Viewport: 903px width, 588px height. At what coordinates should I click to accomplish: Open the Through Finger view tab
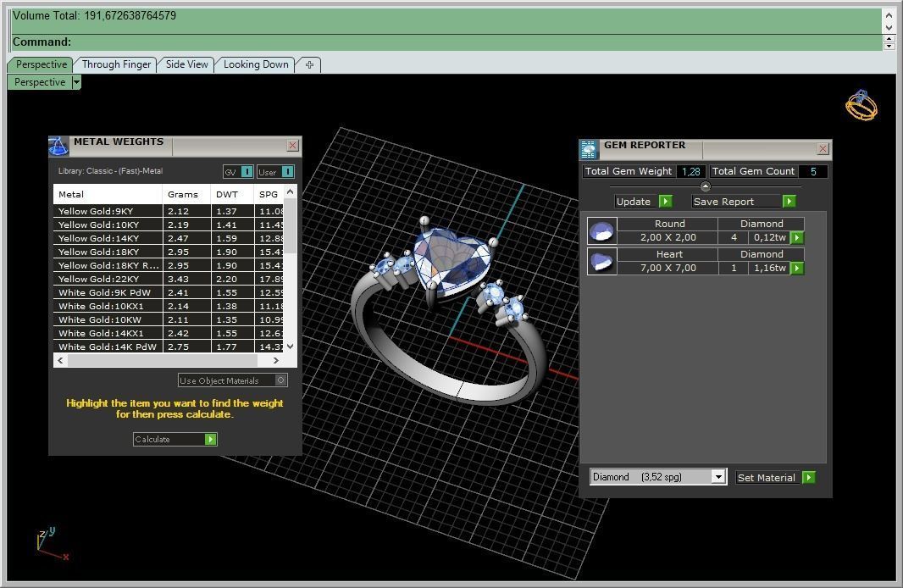point(116,64)
